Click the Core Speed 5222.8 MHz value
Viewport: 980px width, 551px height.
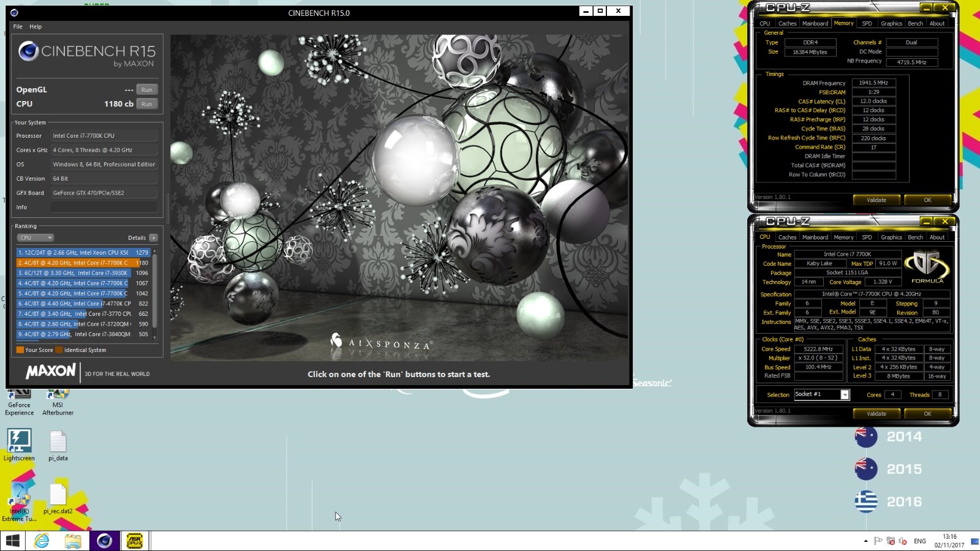pyautogui.click(x=818, y=349)
